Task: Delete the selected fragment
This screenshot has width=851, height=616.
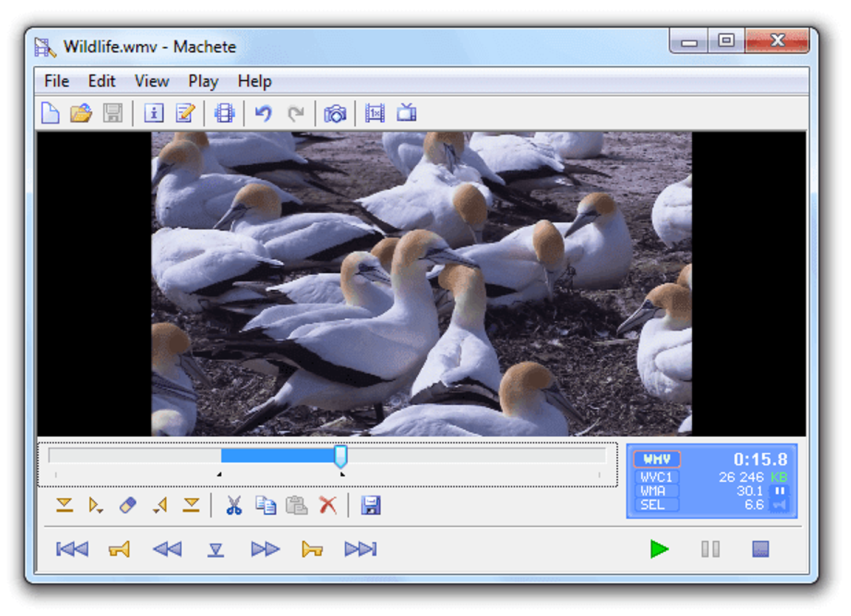Action: point(328,506)
